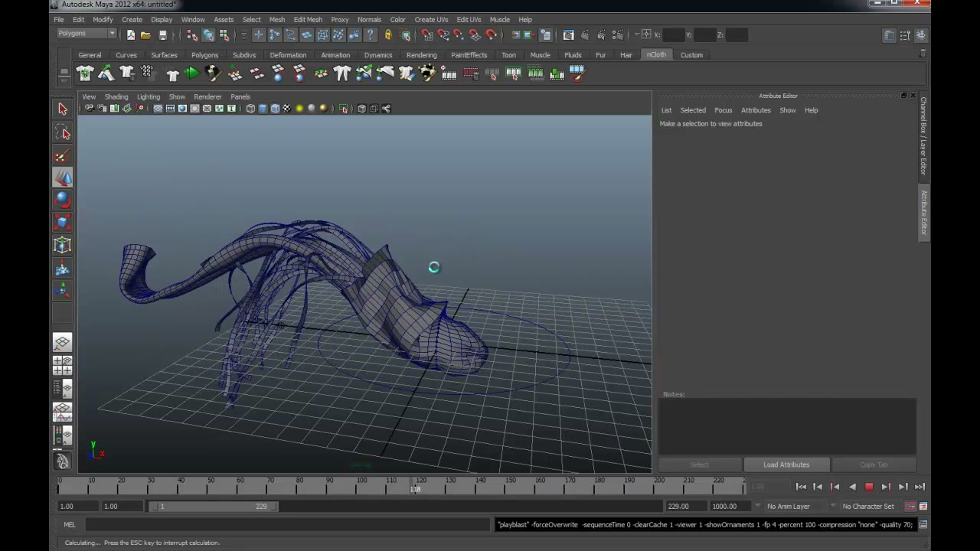The height and width of the screenshot is (551, 980).
Task: Open Script Editor icon at command line end
Action: click(923, 525)
